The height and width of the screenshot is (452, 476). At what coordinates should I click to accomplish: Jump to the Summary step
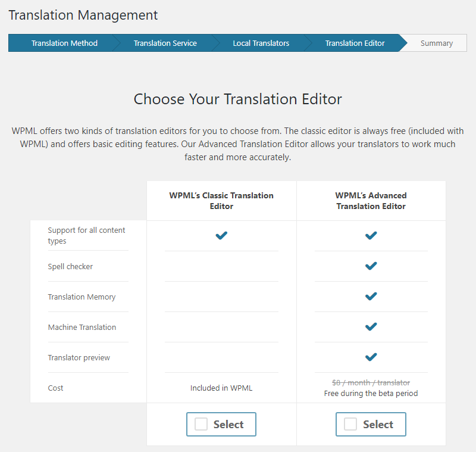(437, 43)
